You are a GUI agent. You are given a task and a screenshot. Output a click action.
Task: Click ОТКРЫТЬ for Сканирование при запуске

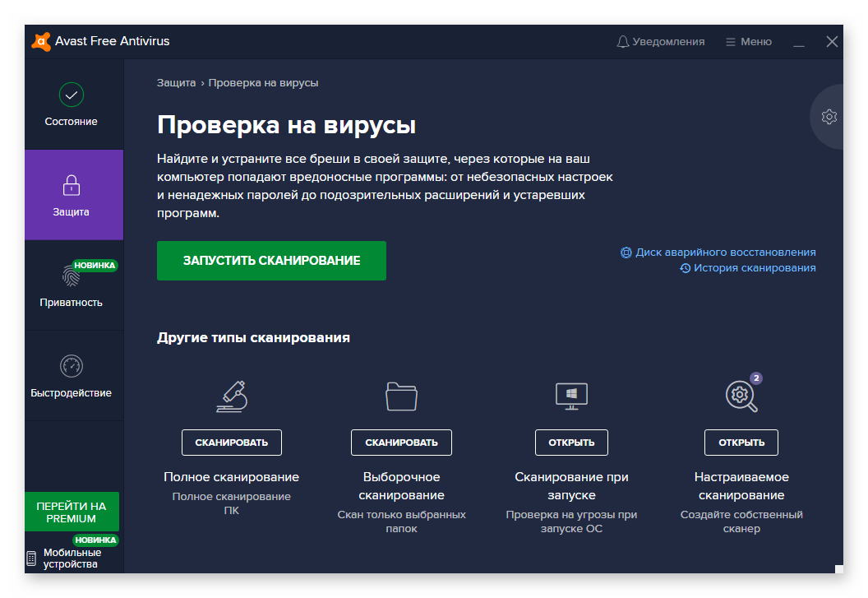pos(571,443)
